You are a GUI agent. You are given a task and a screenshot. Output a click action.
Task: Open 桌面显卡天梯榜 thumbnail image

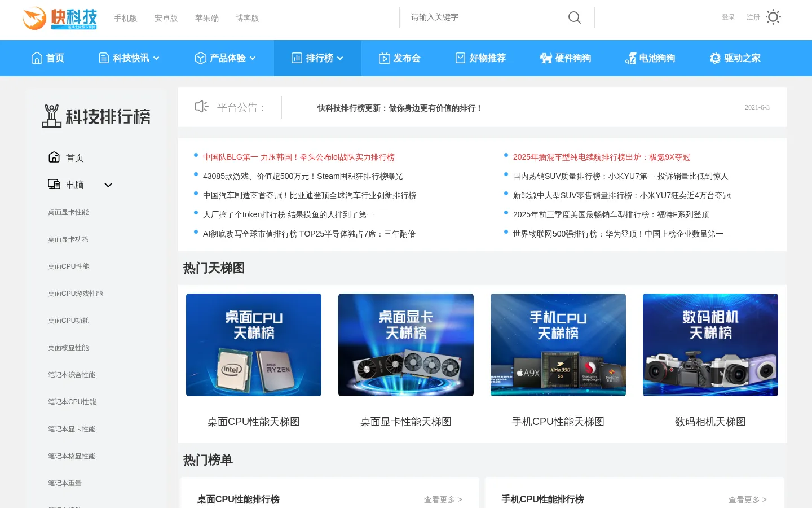coord(406,345)
